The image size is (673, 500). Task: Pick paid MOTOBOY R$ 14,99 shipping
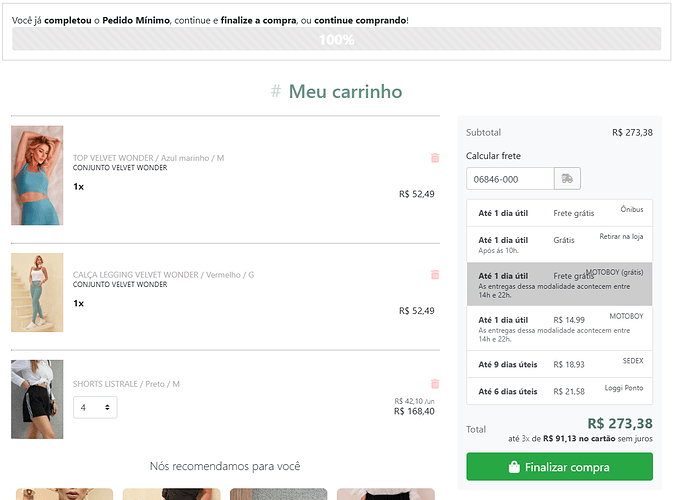[559, 325]
